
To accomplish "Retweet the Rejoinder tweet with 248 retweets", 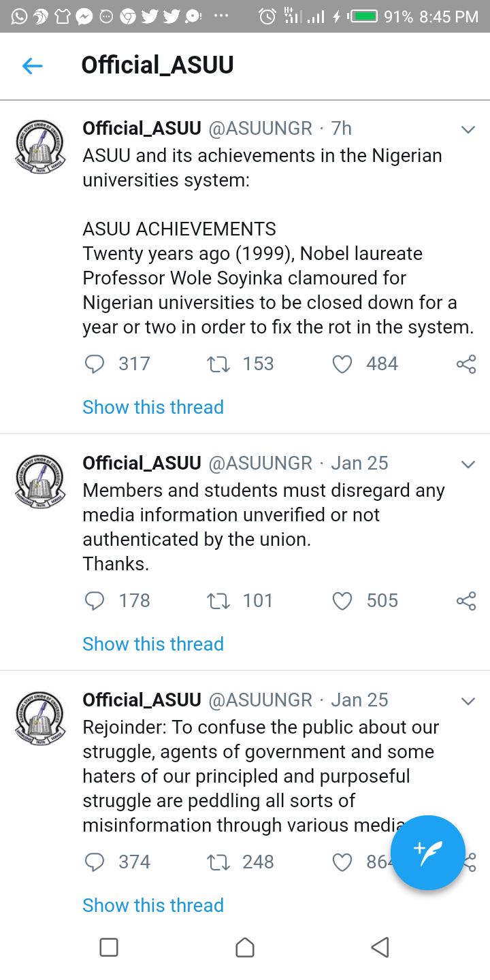I will [x=218, y=862].
